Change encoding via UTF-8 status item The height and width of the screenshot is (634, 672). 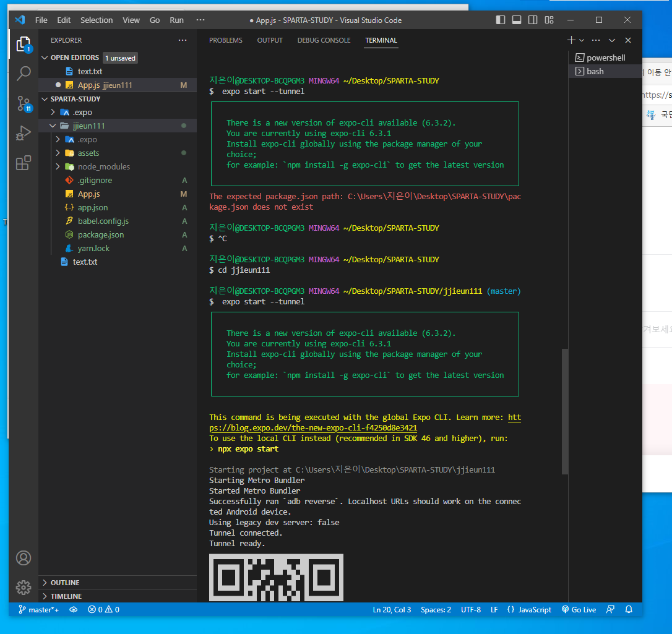(470, 610)
